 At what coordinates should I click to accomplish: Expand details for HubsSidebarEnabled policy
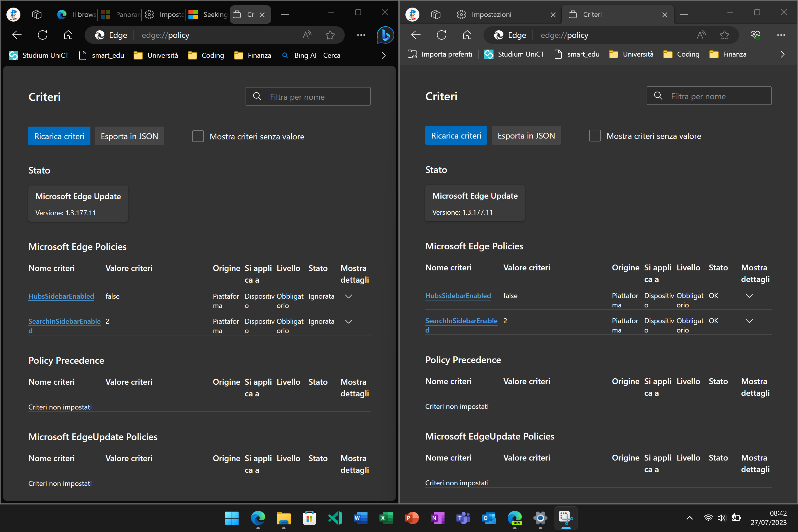click(349, 296)
